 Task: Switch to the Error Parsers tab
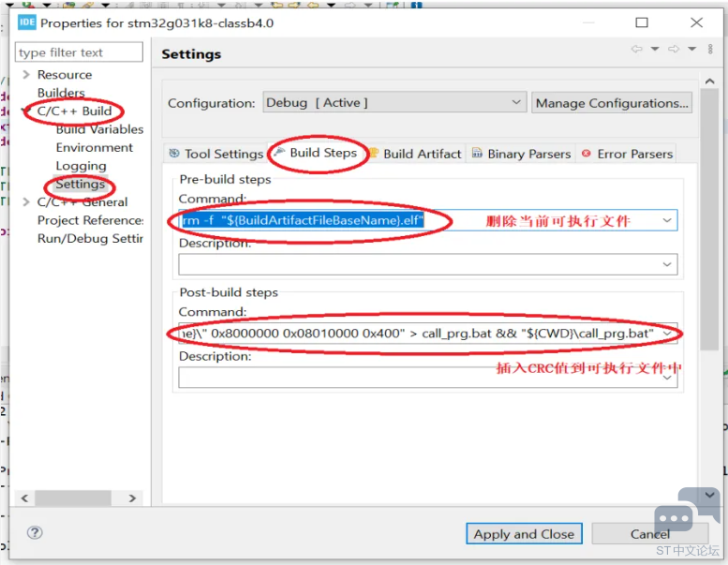[627, 154]
